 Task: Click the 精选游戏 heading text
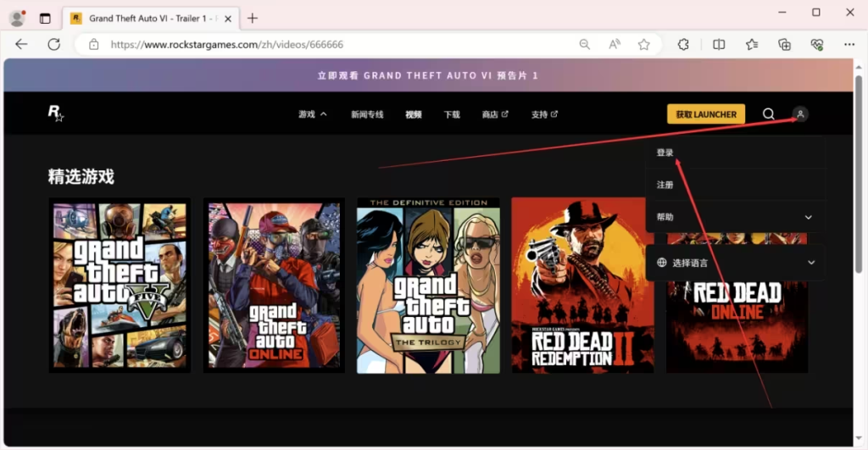(x=81, y=176)
